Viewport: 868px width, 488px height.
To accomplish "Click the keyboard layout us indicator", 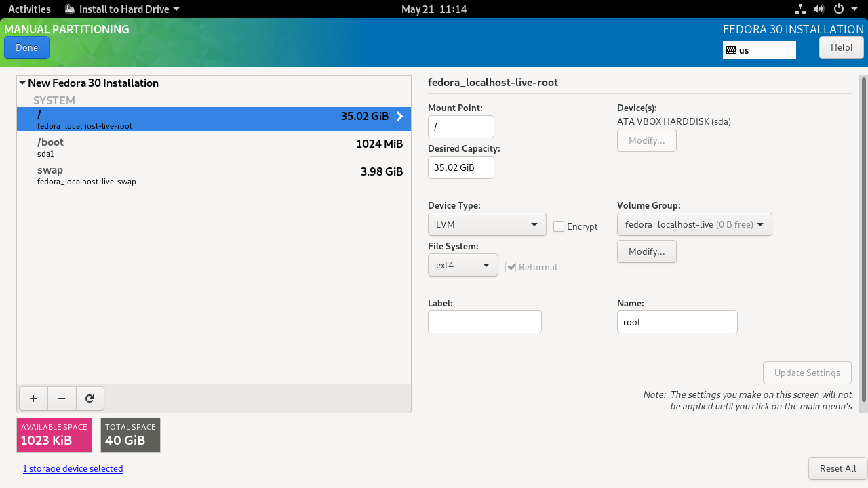I will coord(759,50).
